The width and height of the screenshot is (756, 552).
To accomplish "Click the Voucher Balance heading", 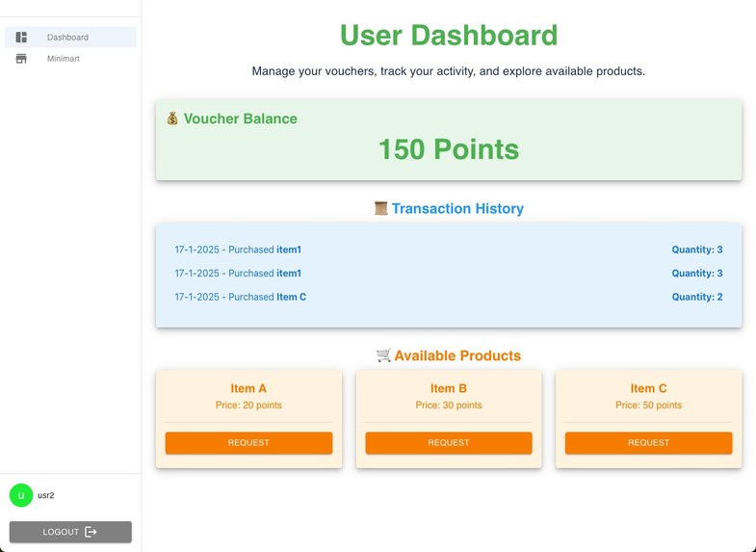I will coord(240,118).
